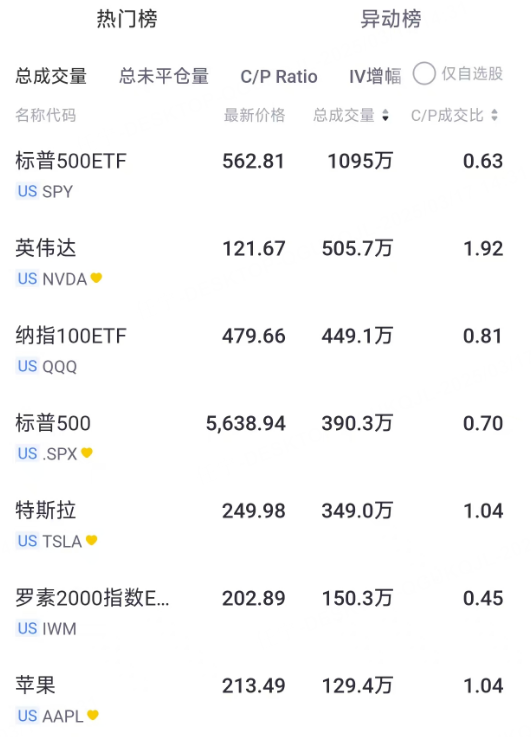Click the US market badge for QQQ
The image size is (531, 737).
27,366
